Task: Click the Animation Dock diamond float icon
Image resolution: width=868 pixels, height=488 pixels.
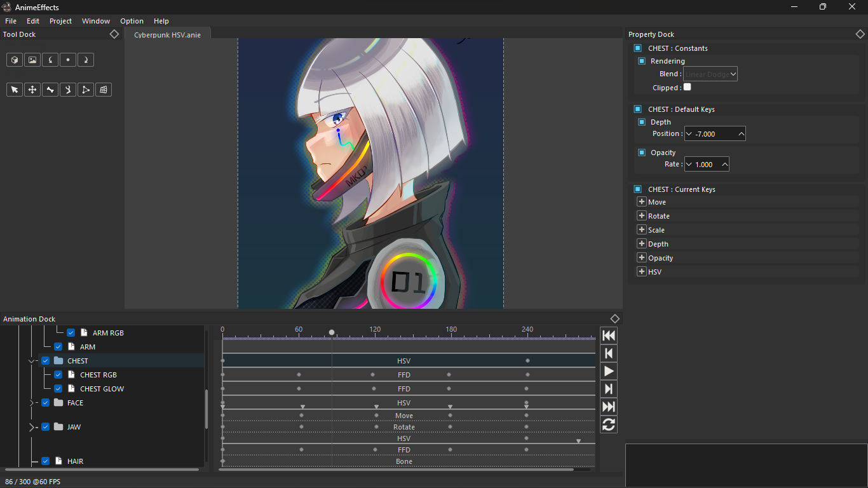Action: click(614, 319)
